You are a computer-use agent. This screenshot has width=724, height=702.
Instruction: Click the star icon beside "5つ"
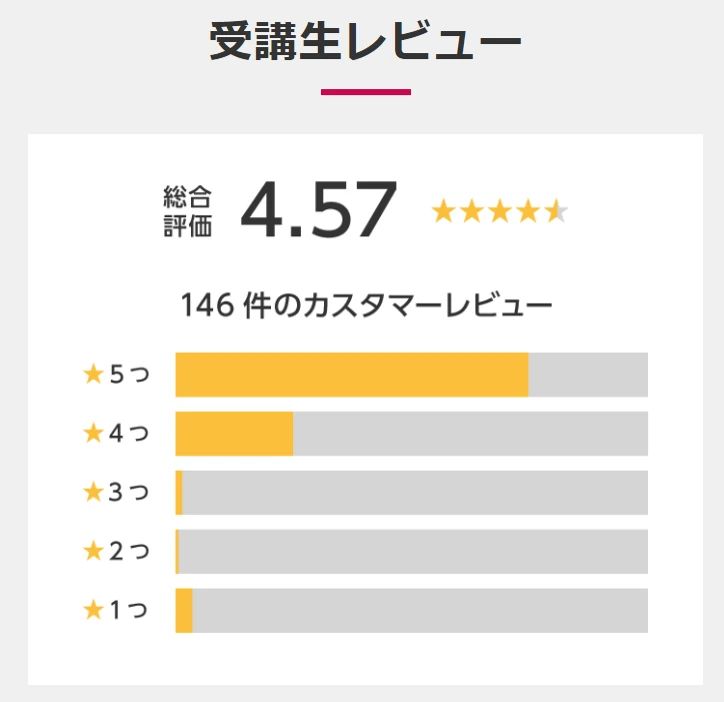click(94, 375)
